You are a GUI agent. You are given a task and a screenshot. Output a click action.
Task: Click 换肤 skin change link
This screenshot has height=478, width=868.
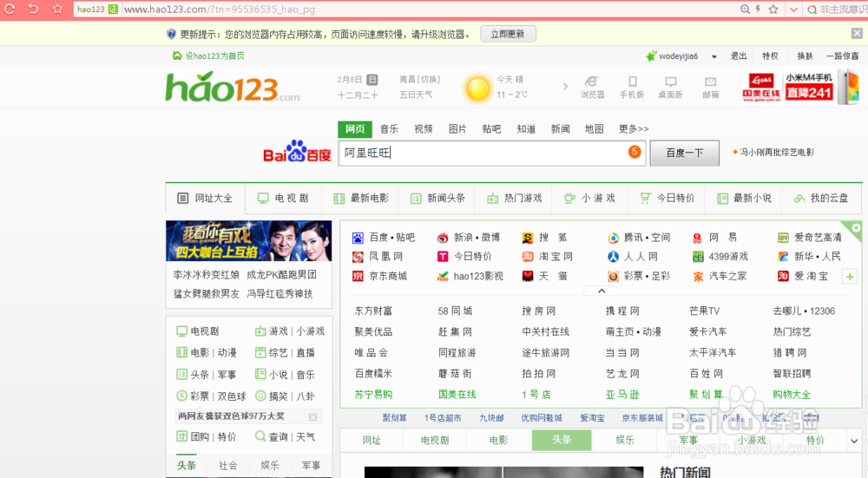pyautogui.click(x=805, y=56)
